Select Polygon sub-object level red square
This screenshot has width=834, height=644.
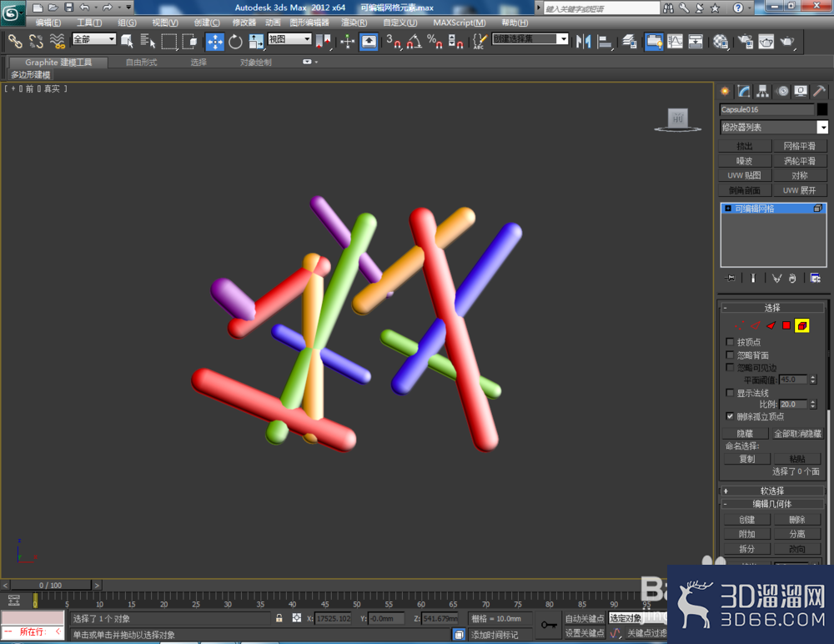[786, 325]
